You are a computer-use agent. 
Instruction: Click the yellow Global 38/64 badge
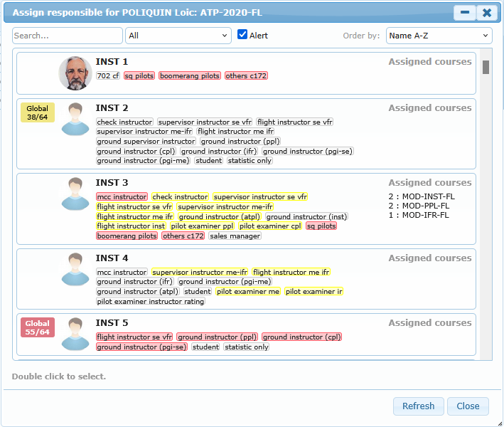coord(38,113)
